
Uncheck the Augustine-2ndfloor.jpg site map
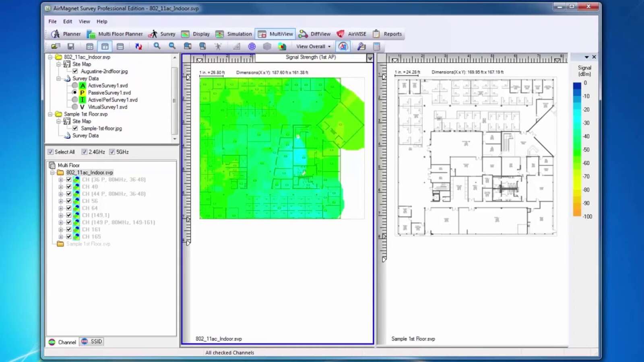(75, 71)
